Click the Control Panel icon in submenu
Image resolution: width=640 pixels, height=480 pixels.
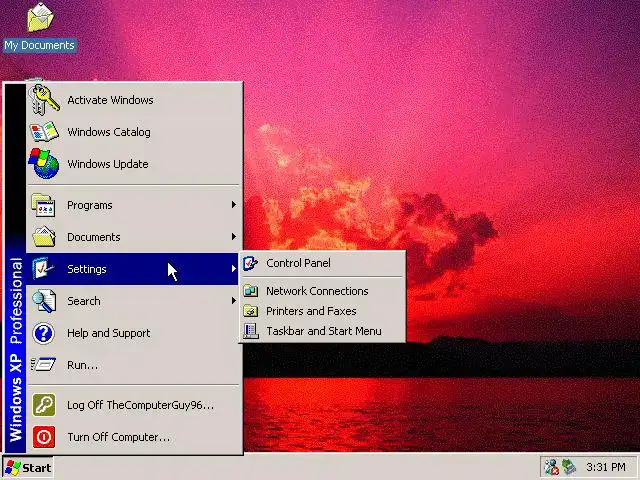[250, 263]
